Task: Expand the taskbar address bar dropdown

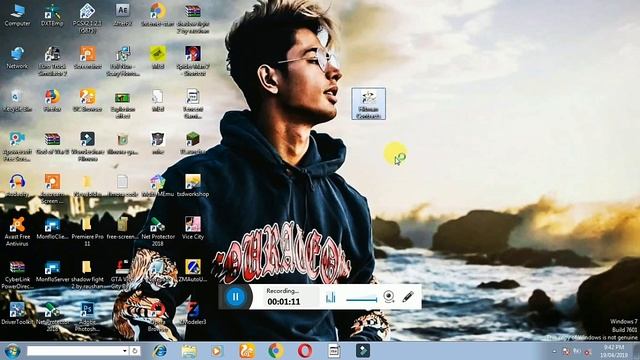Action: 125,351
